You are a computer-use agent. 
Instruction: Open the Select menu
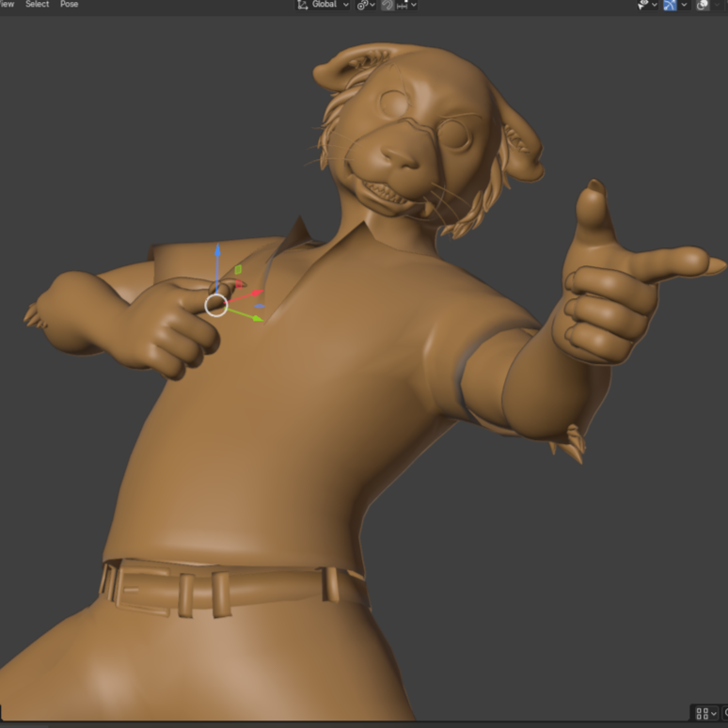point(37,4)
